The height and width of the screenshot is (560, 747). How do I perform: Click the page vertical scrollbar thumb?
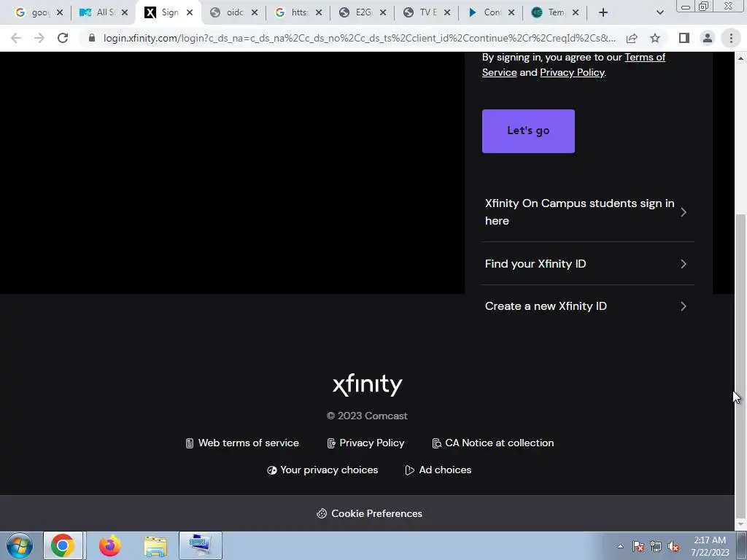click(x=740, y=365)
